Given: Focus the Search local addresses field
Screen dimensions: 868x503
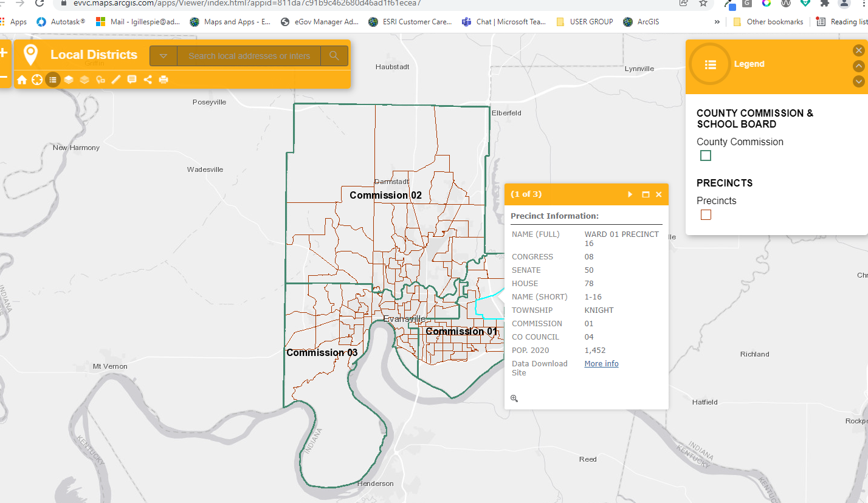Looking at the screenshot, I should point(249,56).
